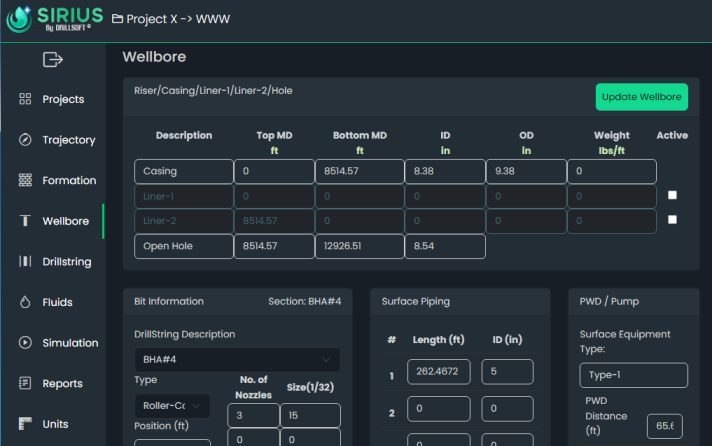This screenshot has height=446, width=712.
Task: Enable the Liner-1 Active checkbox
Action: [672, 196]
